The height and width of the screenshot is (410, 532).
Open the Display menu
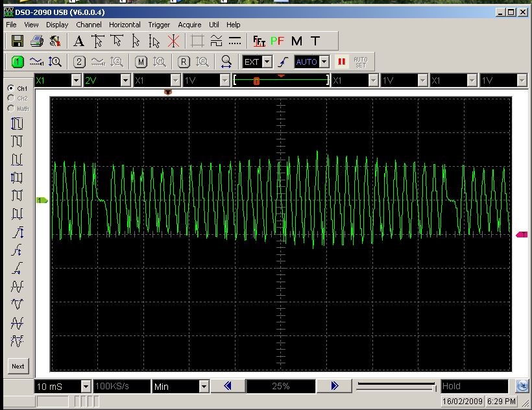57,25
